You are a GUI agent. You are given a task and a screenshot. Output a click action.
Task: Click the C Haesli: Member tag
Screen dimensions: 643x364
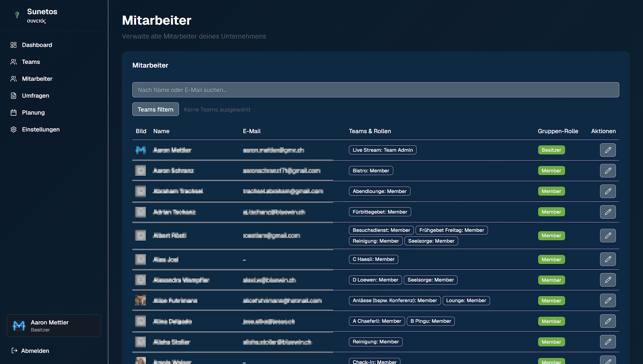pos(374,259)
